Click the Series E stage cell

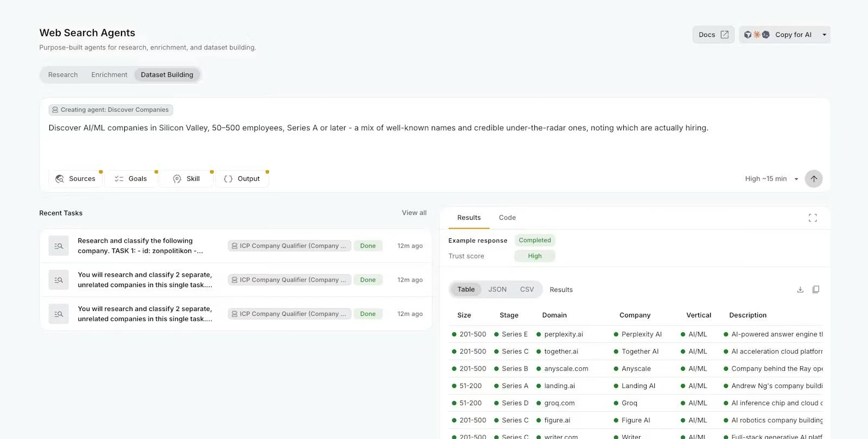(515, 334)
